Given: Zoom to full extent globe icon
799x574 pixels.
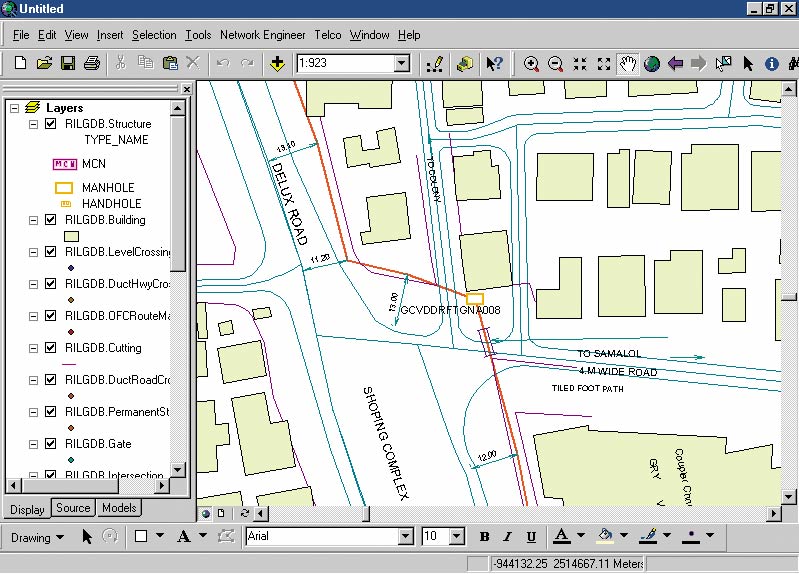Looking at the screenshot, I should point(652,64).
